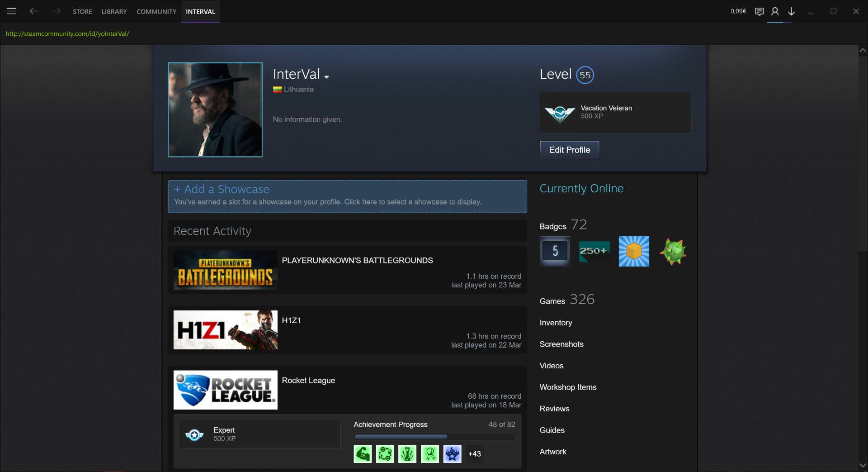Open the green spiky ball badge
868x472 pixels.
coord(673,251)
